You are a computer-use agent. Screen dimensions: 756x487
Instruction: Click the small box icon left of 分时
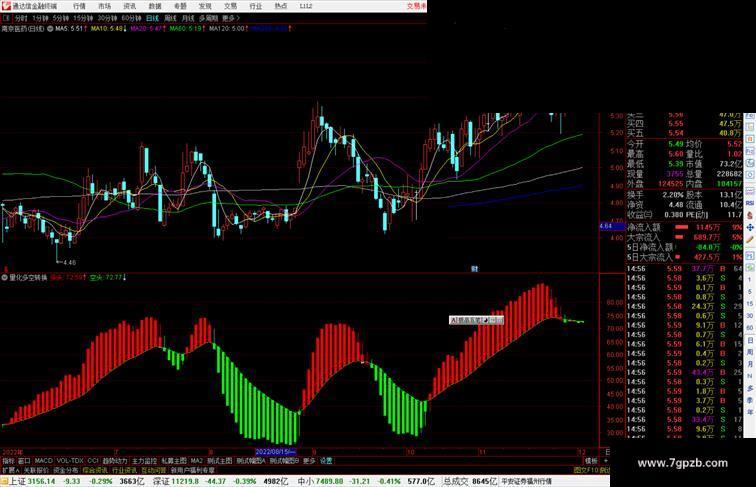click(x=6, y=18)
